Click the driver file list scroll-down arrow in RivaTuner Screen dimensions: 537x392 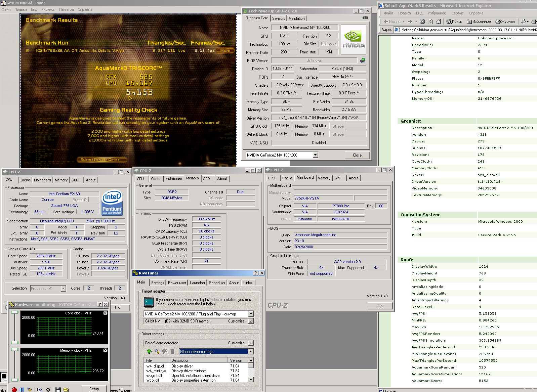coord(251,380)
